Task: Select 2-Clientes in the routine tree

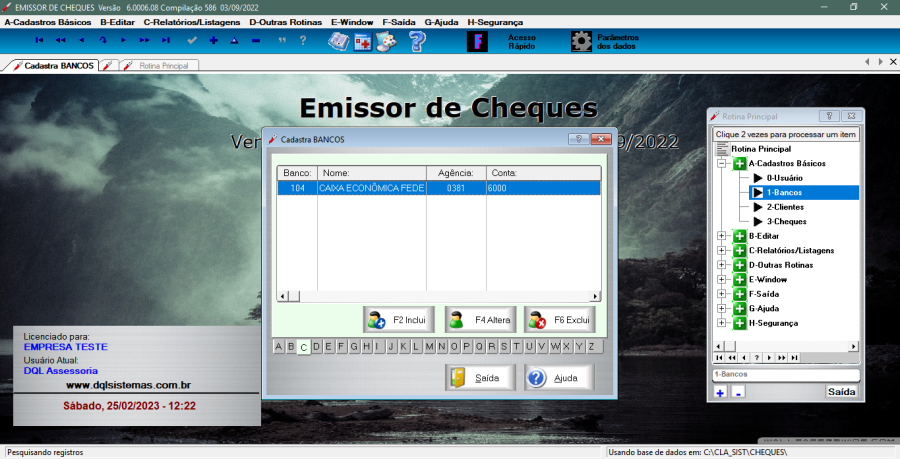Action: tap(786, 207)
